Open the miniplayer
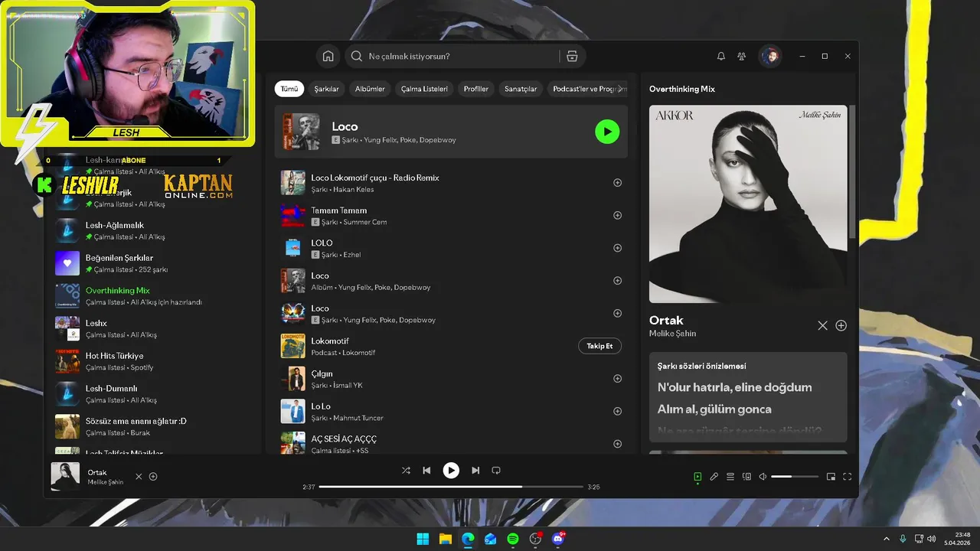Image resolution: width=980 pixels, height=551 pixels. point(831,477)
